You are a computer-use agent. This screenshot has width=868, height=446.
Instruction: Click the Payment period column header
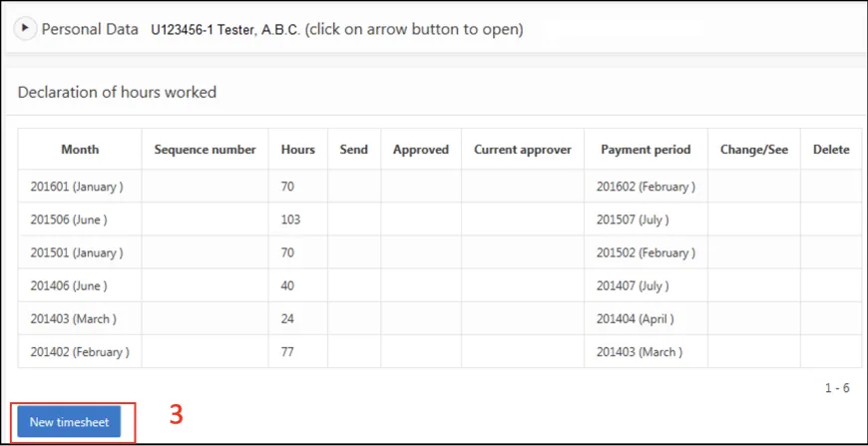pos(647,150)
